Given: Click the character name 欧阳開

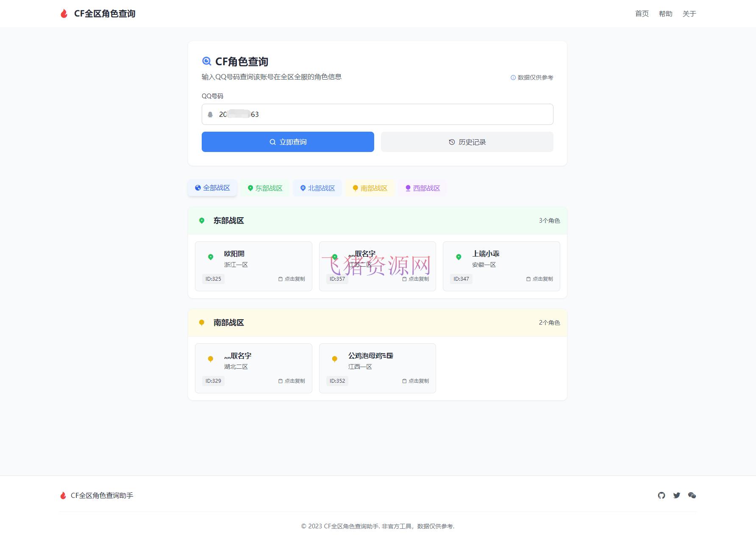Looking at the screenshot, I should coord(234,254).
